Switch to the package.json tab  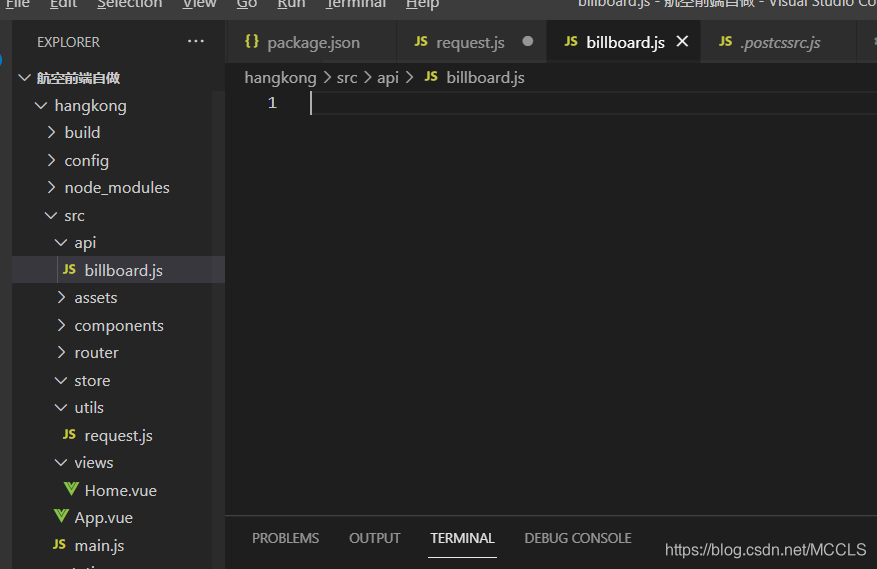click(x=312, y=42)
